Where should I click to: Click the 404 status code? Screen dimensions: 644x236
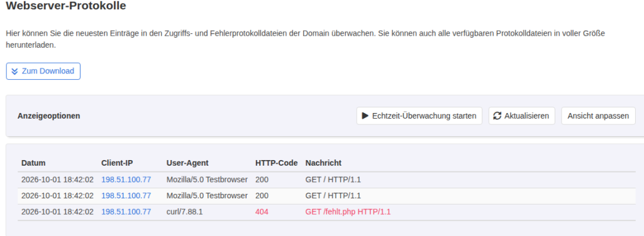point(262,212)
